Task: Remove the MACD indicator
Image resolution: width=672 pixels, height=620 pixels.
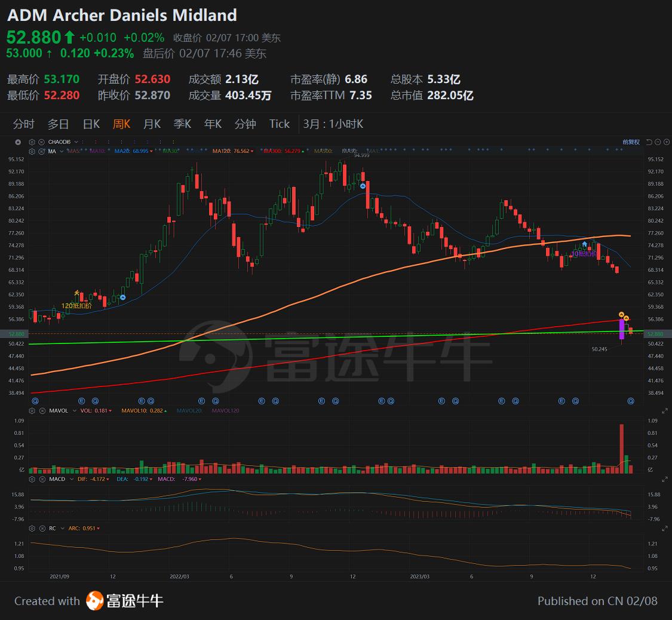Action: (x=42, y=479)
